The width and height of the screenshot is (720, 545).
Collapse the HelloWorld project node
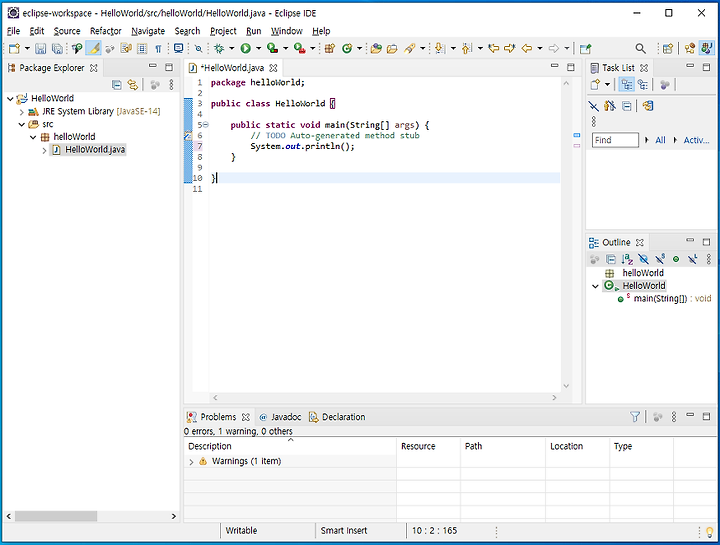pos(10,98)
